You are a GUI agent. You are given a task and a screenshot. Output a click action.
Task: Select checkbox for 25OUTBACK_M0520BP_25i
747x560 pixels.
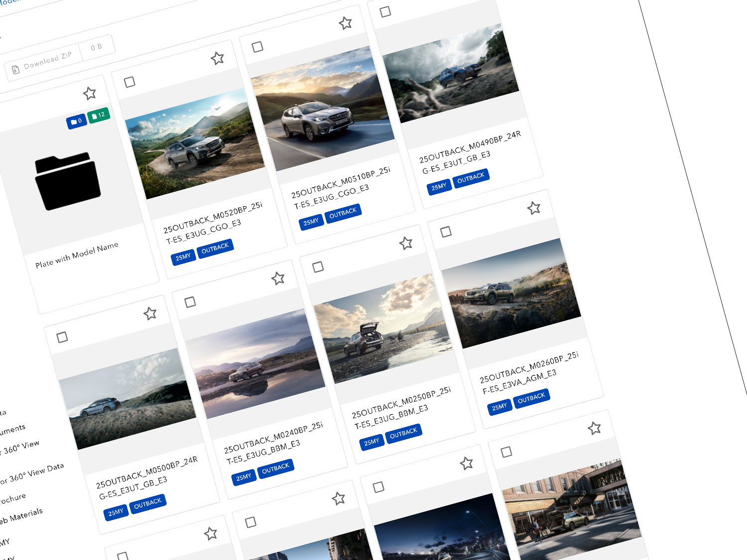129,82
